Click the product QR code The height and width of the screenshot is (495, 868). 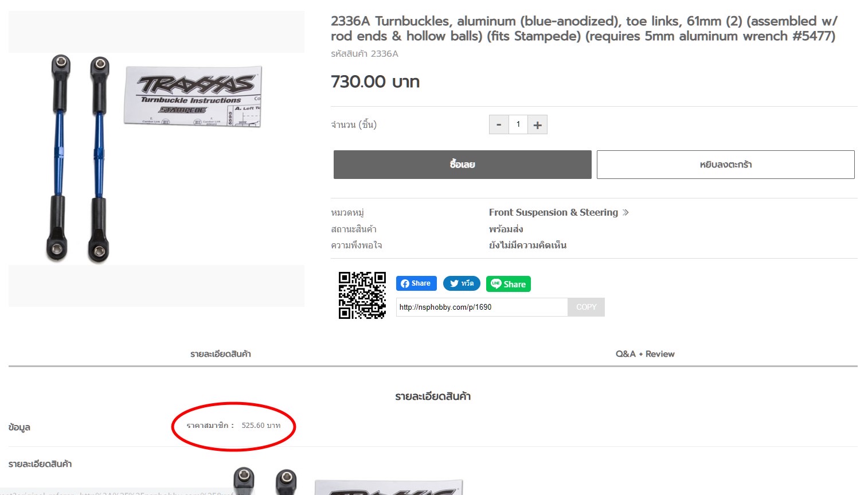pos(362,295)
